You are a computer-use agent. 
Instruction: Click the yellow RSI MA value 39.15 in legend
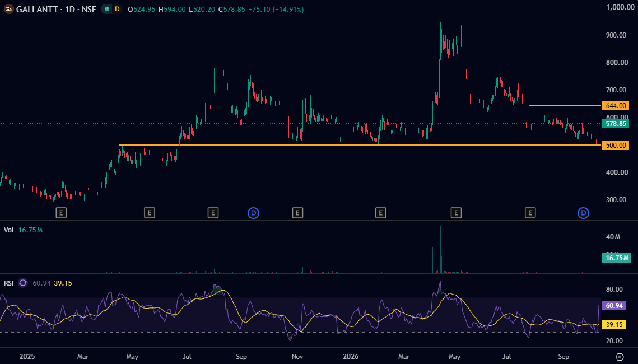tap(63, 283)
